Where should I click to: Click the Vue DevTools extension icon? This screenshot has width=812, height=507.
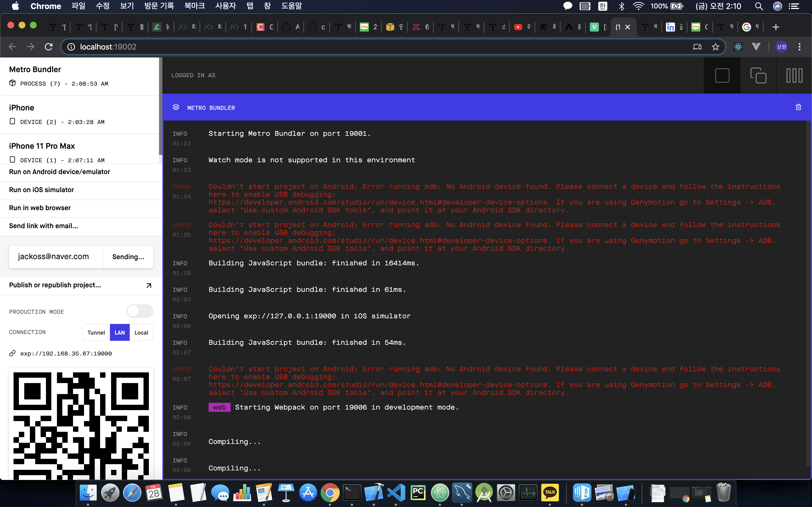coord(756,47)
